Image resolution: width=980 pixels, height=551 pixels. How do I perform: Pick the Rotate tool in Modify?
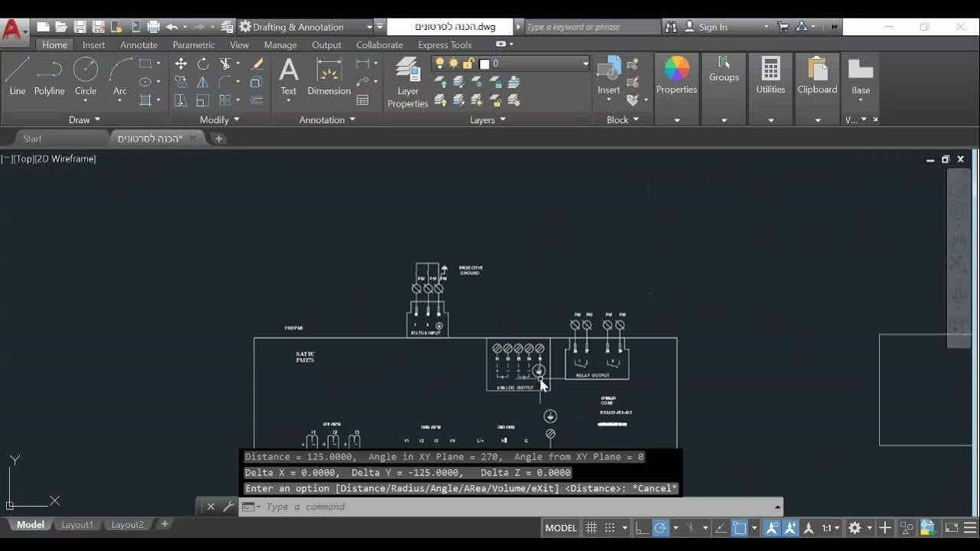pos(203,64)
